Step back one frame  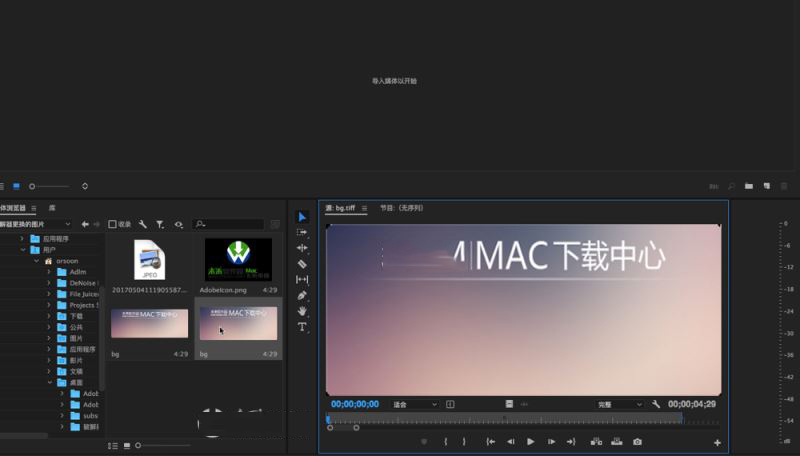[x=511, y=442]
